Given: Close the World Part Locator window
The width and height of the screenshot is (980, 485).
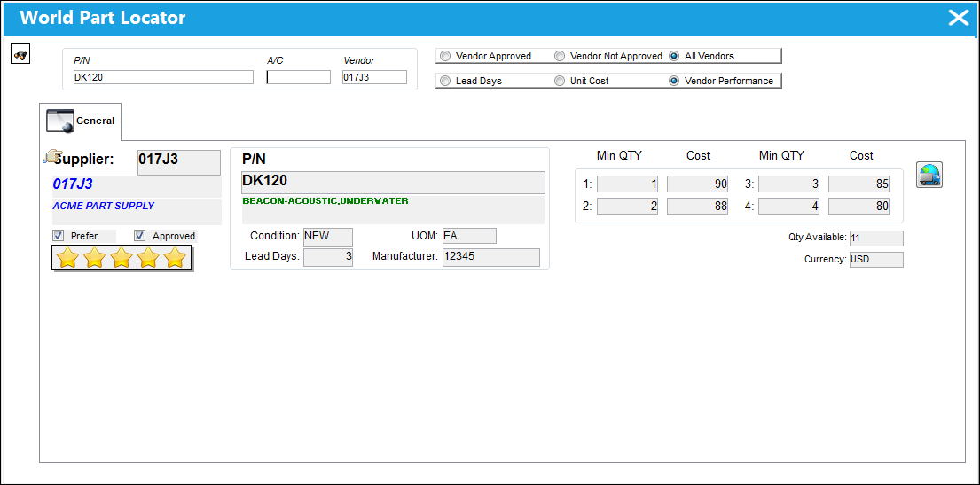Looking at the screenshot, I should 958,18.
